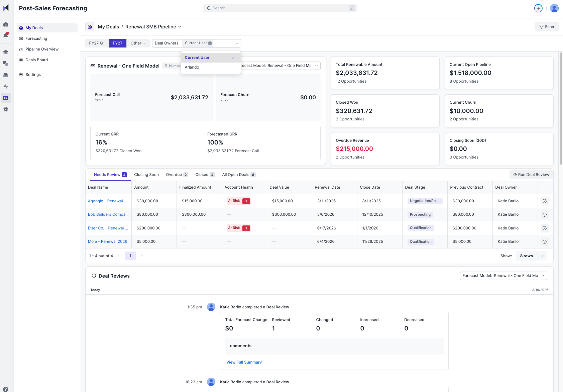Image resolution: width=563 pixels, height=392 pixels.
Task: Open the gear settings icon in left rail
Action: 6,109
